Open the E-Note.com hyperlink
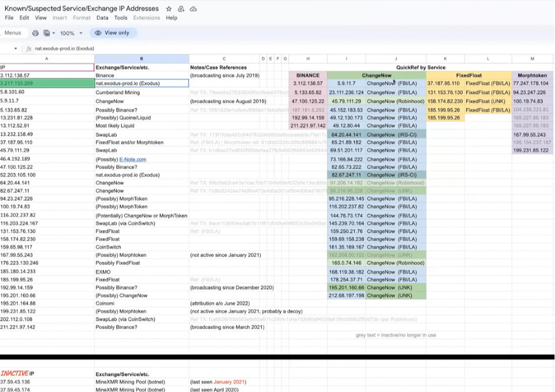The width and height of the screenshot is (555, 392). pyautogui.click(x=133, y=160)
